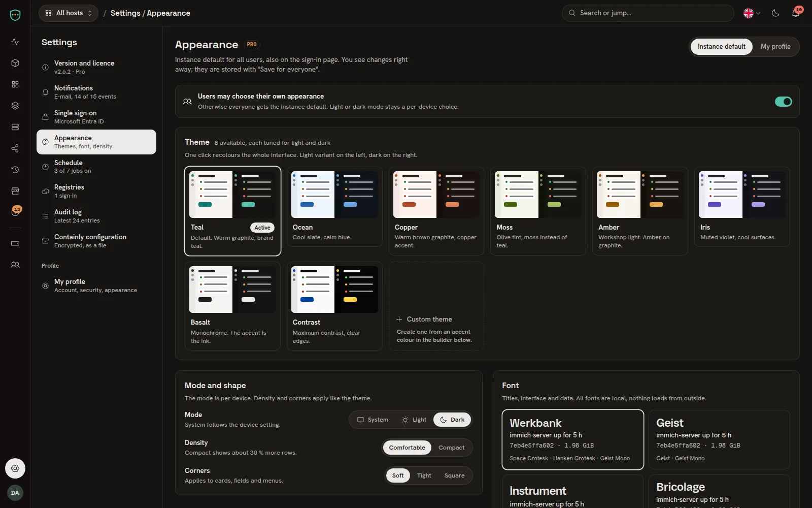Screen dimensions: 812x508
Task: Click the settings gear icon in left rail
Action: pyautogui.click(x=15, y=468)
